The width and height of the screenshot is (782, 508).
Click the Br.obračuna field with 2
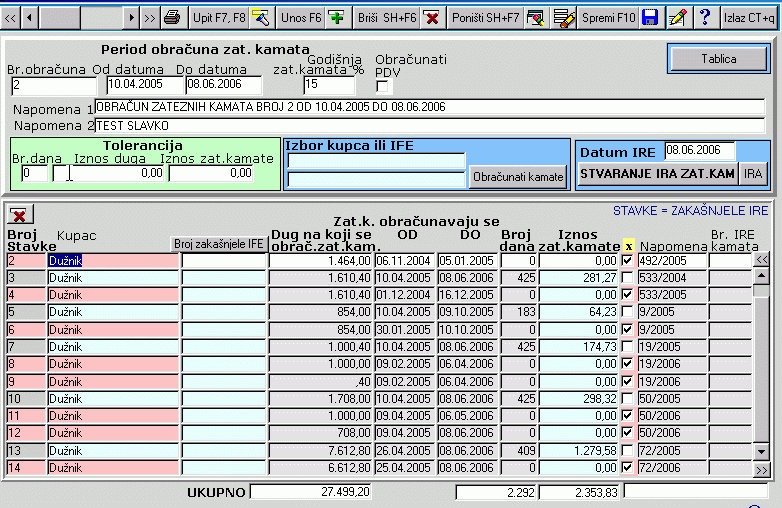point(54,86)
